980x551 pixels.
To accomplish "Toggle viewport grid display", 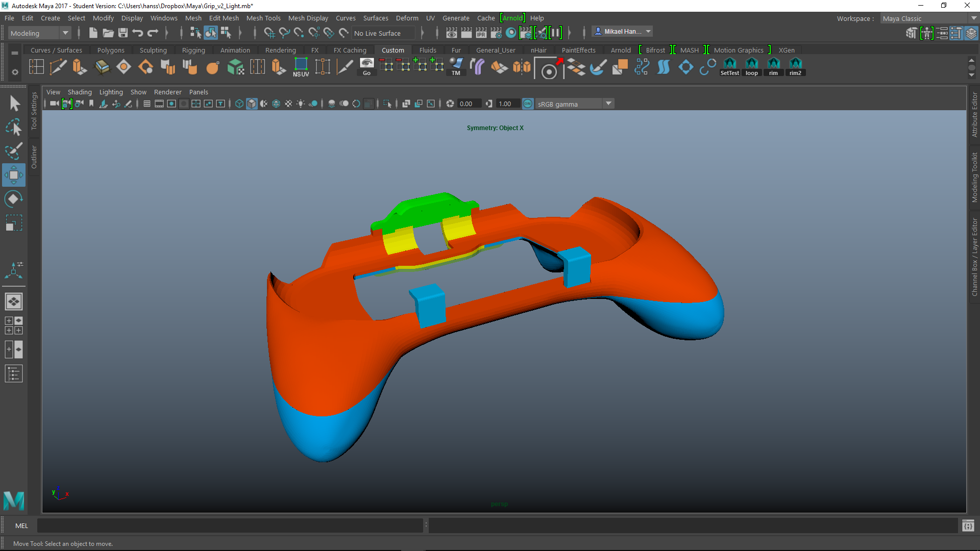I will tap(147, 104).
